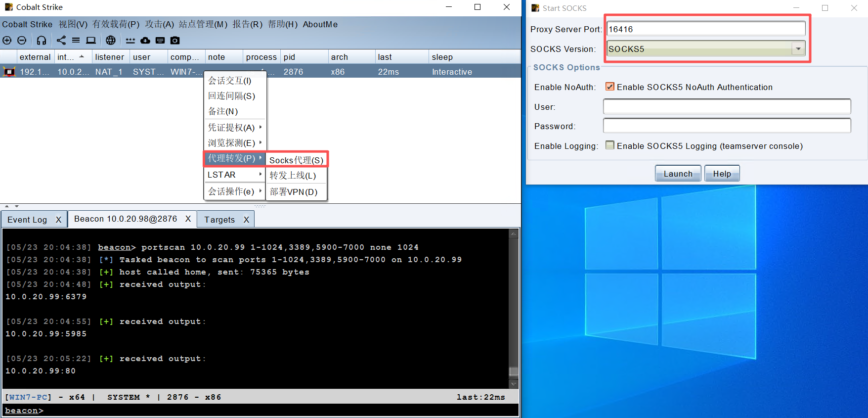
Task: Show the target table laptop icon
Action: pos(91,41)
